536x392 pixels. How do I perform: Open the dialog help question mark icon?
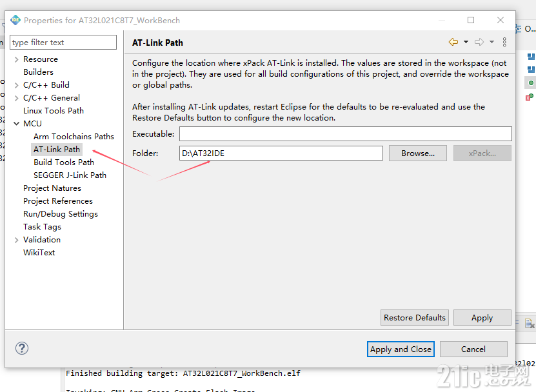22,348
